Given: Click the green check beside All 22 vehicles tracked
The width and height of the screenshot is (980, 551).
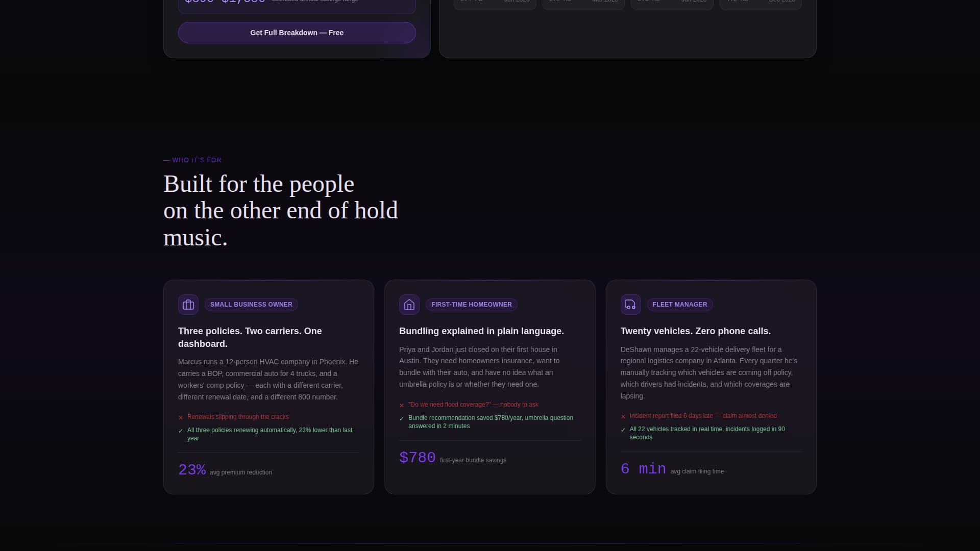Looking at the screenshot, I should [623, 430].
